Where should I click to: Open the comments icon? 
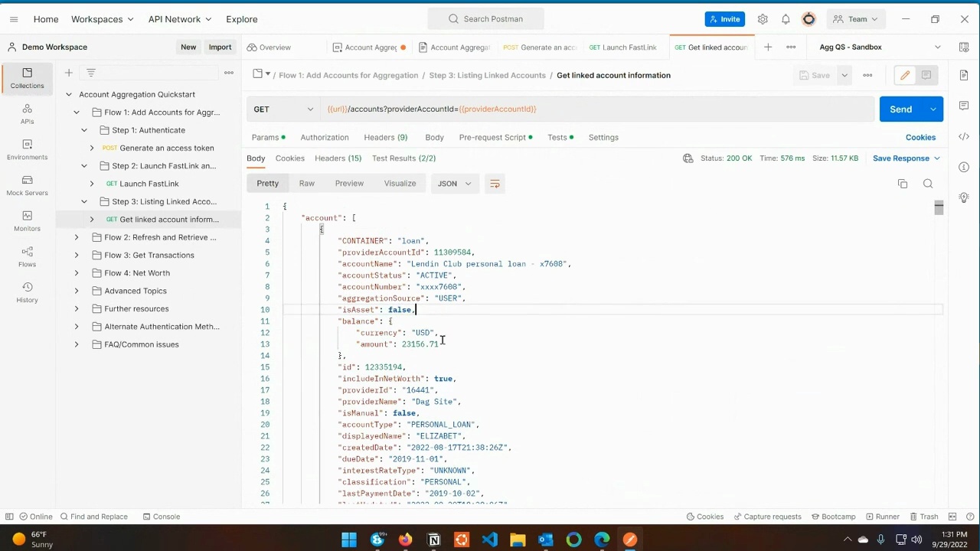tap(926, 75)
